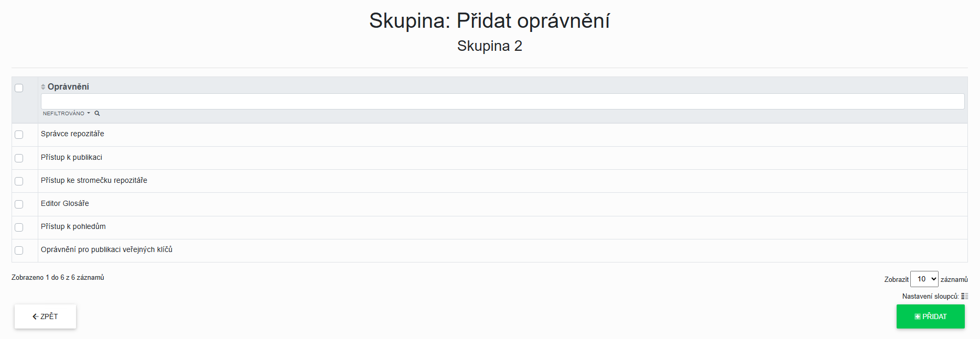Click the Editor Glosáře row text
This screenshot has height=339, width=980.
(x=65, y=203)
